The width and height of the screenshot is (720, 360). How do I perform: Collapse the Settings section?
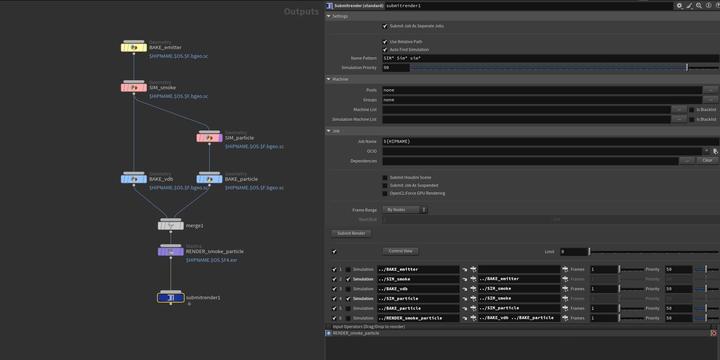coord(329,16)
